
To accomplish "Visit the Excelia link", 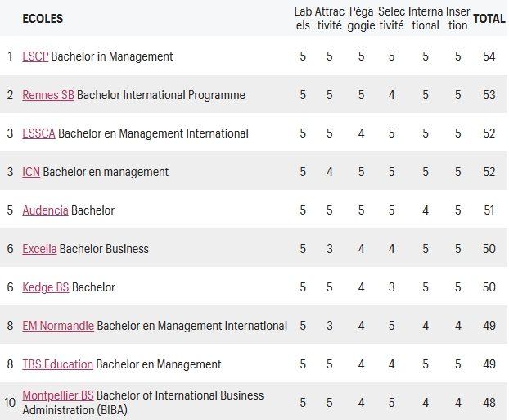I will 39,249.
